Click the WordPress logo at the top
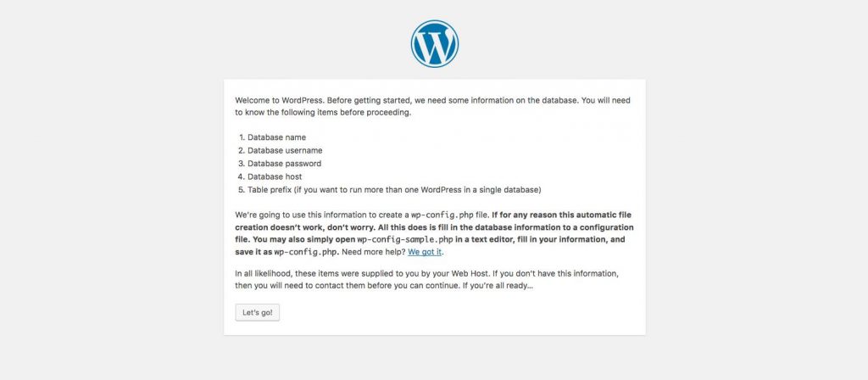868x380 pixels. 435,44
